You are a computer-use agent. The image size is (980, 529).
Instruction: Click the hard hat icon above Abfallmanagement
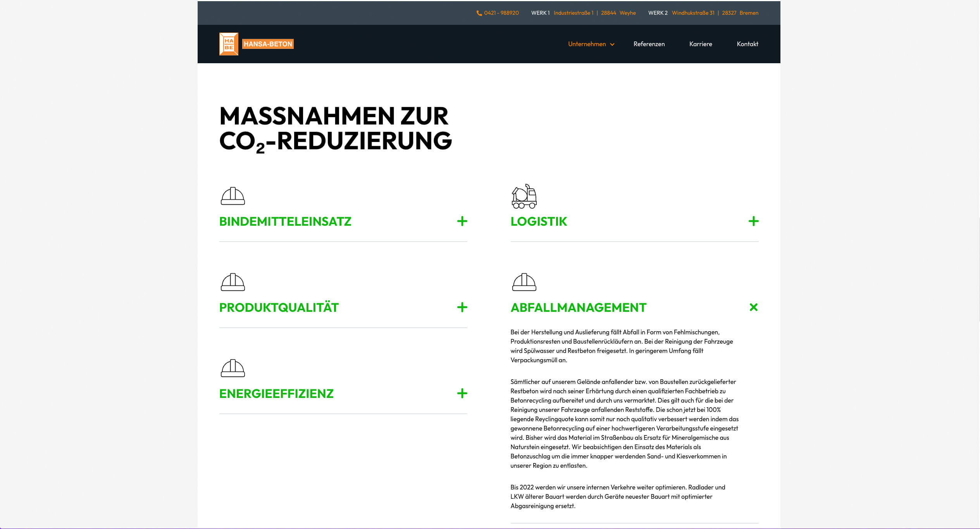[x=524, y=282]
